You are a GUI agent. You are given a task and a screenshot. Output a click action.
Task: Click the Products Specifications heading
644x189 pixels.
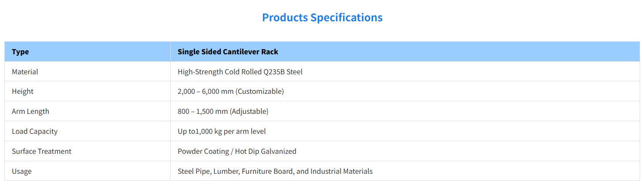click(322, 18)
